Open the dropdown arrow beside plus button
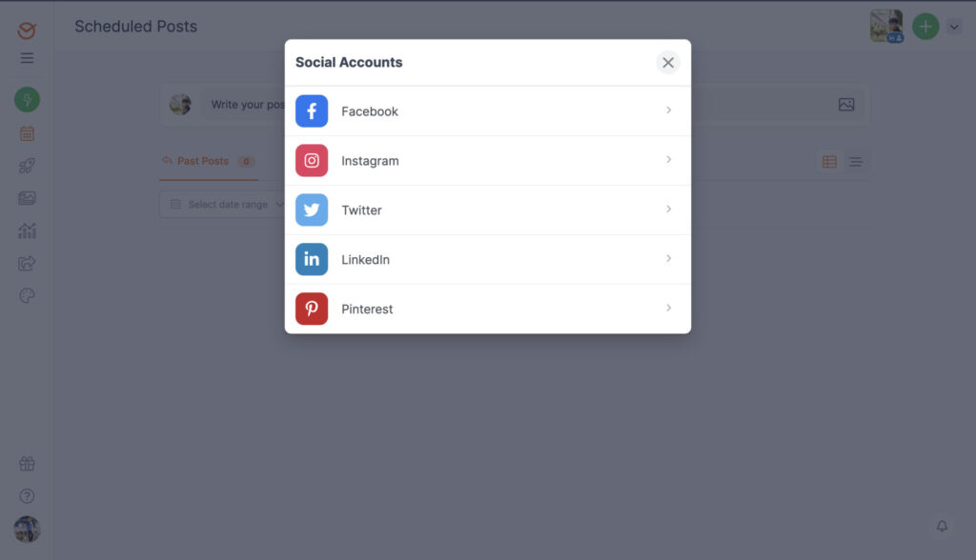This screenshot has height=560, width=976. (x=953, y=27)
